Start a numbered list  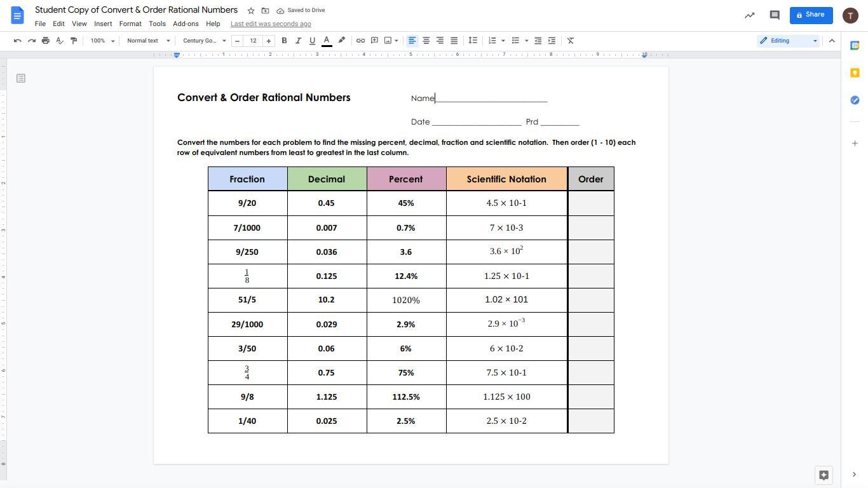(492, 41)
